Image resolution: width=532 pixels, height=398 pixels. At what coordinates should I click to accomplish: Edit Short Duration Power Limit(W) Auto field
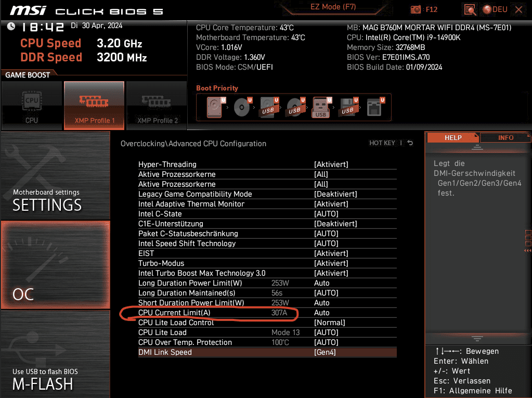click(x=321, y=303)
